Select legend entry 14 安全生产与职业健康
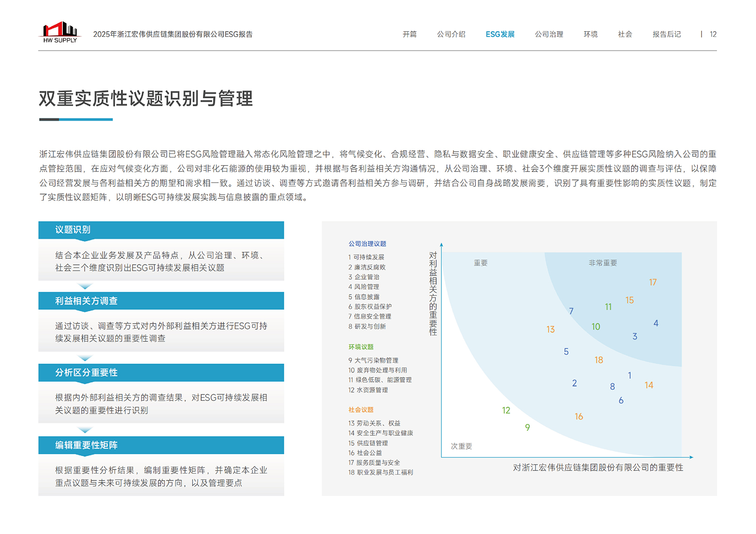 point(381,433)
